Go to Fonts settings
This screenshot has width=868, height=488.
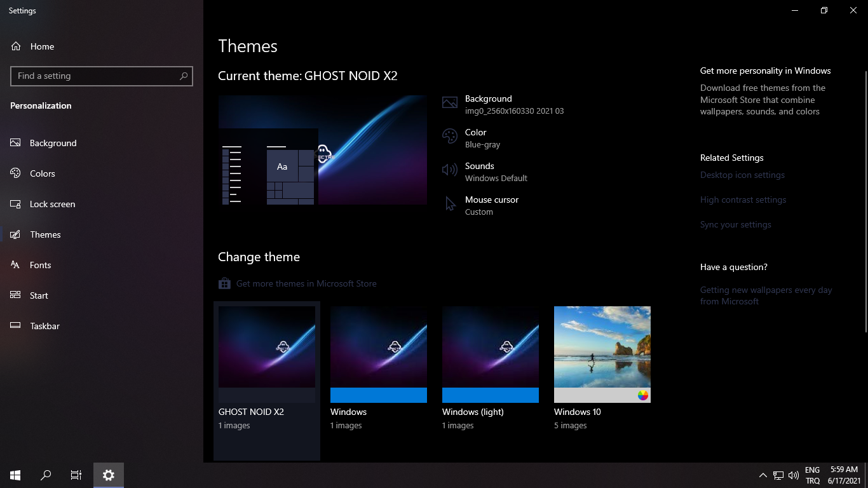pos(102,265)
